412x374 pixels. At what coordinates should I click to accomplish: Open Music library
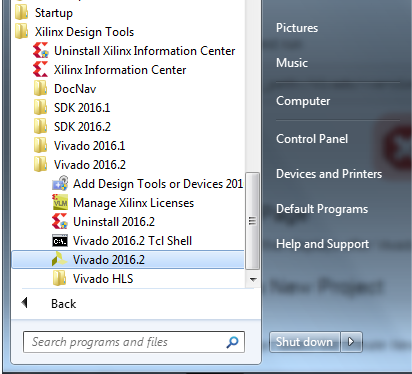tap(292, 63)
